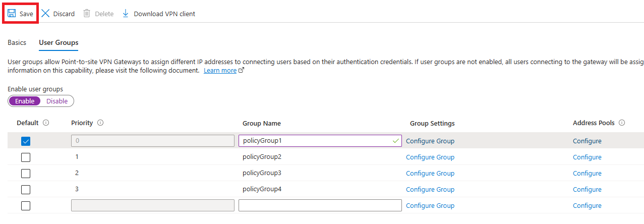Click the Discard X icon
This screenshot has width=644, height=224.
click(45, 14)
